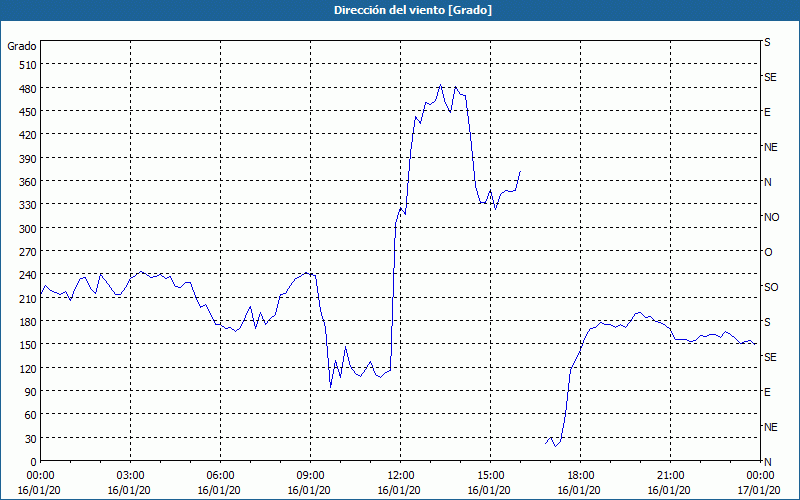Click the 210 degree axis label
The image size is (800, 500).
(28, 298)
